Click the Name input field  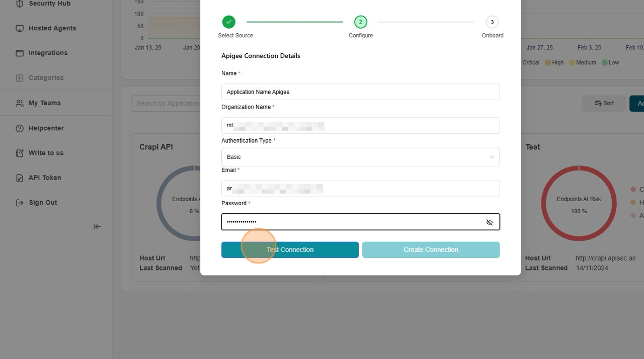click(x=360, y=92)
